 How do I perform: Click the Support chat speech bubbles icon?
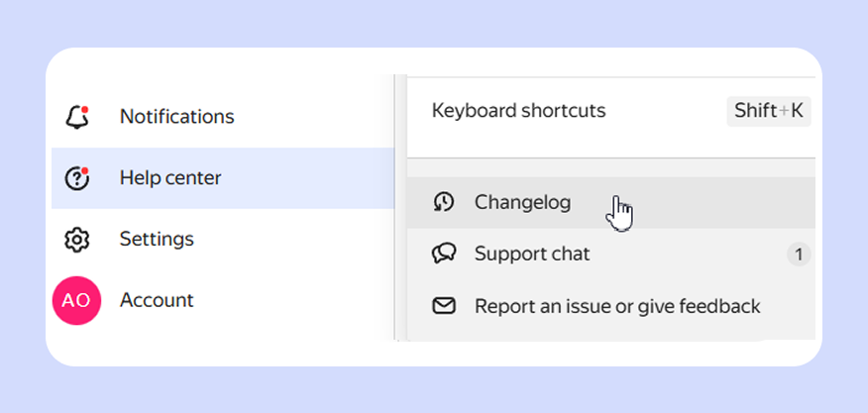point(444,255)
